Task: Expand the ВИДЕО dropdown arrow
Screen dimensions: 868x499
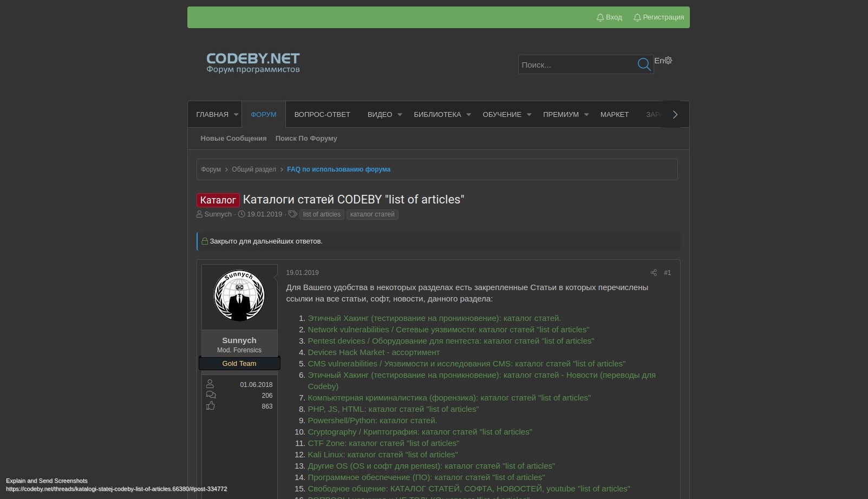Action: tap(400, 115)
